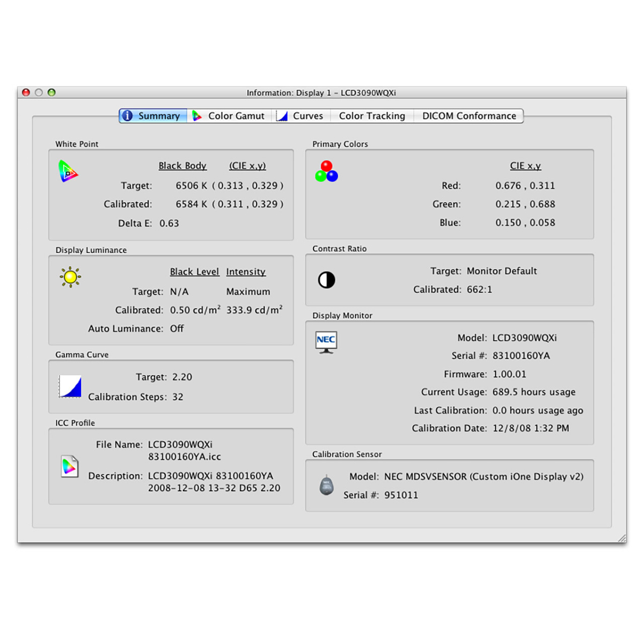Click sensor model 'NEC MDSVSENSOR (Custom iOne Display v2)'
The width and height of the screenshot is (644, 644).
484,477
